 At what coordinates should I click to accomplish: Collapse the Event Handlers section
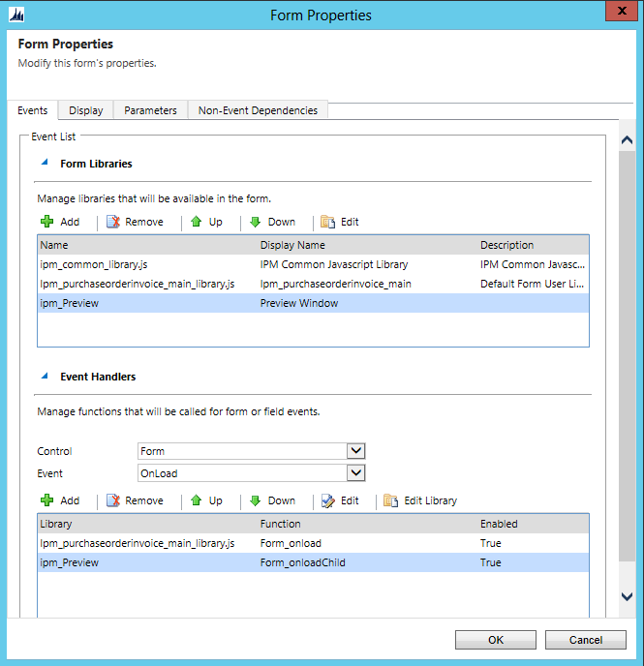click(x=45, y=376)
